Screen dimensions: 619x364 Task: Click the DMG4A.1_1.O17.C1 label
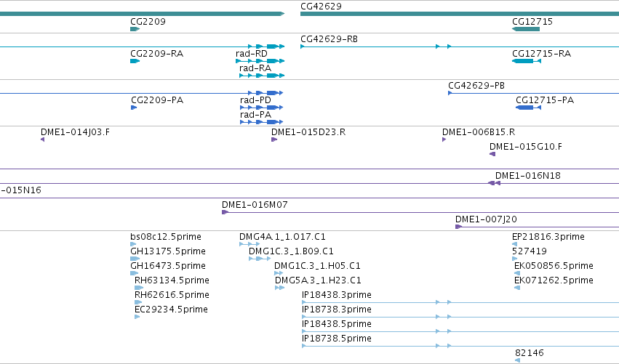(x=282, y=237)
